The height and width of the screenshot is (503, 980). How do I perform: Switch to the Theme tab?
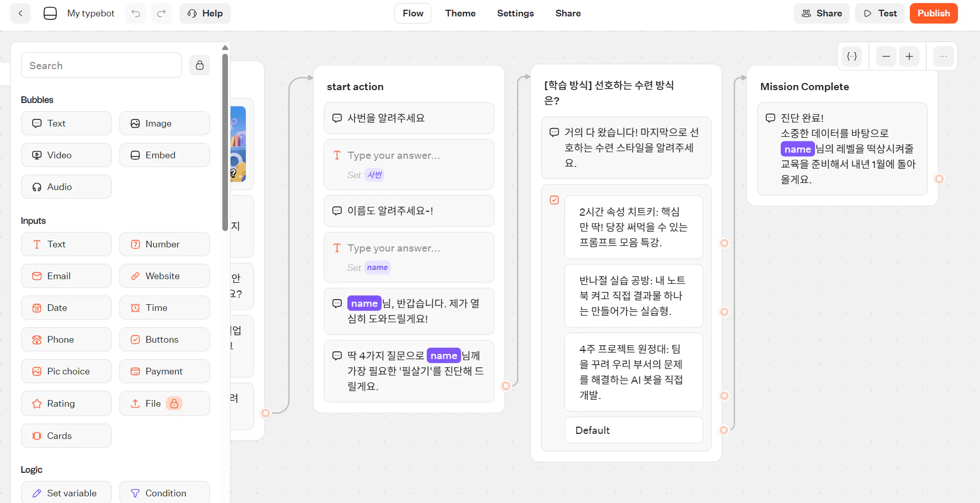[x=460, y=13]
